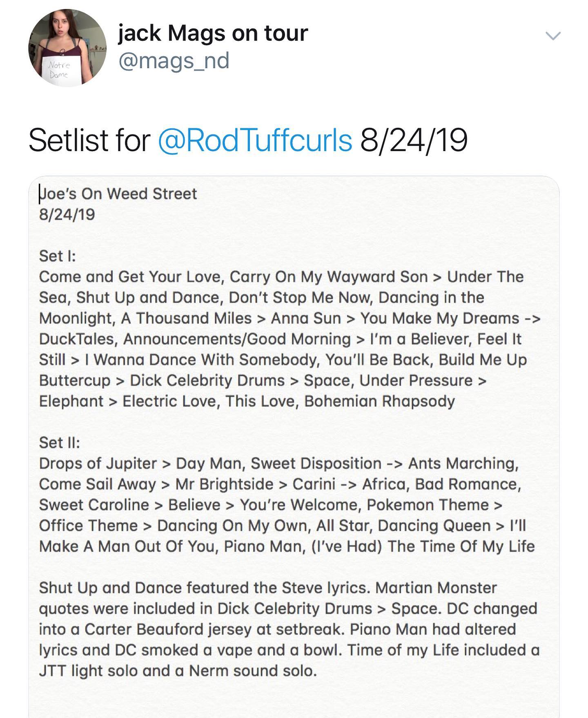Screen dimensions: 588x718
Task: Tap Bohemian Rhapsody at end of Set I
Action: (x=379, y=401)
